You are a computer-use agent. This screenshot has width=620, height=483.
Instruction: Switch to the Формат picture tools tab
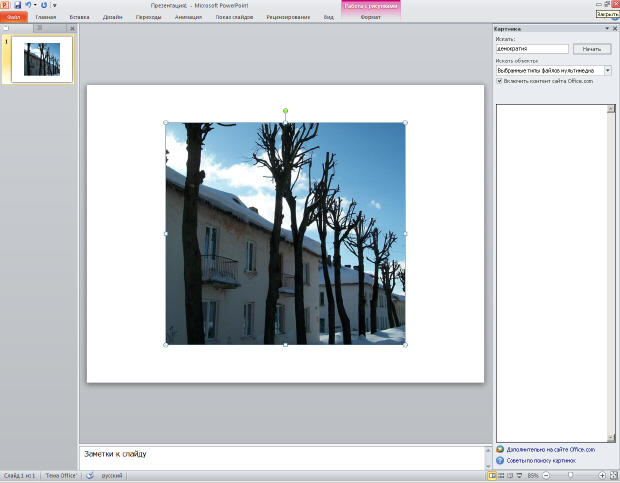tap(370, 17)
